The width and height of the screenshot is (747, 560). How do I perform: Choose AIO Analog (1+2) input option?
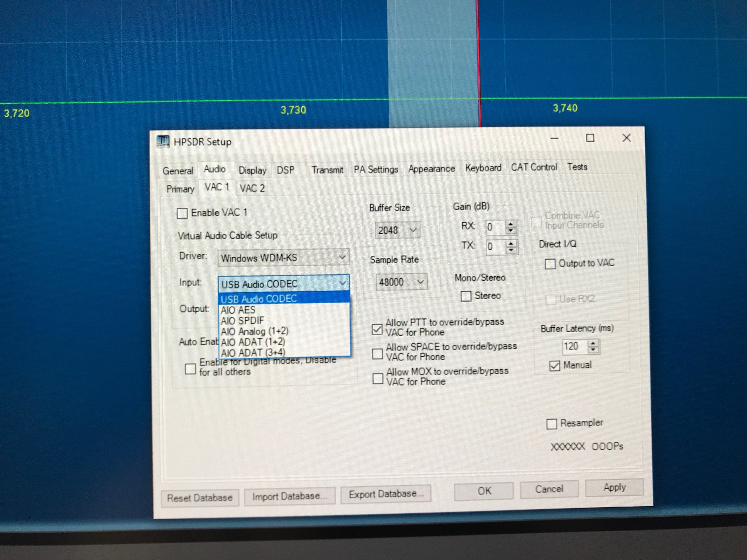[255, 331]
